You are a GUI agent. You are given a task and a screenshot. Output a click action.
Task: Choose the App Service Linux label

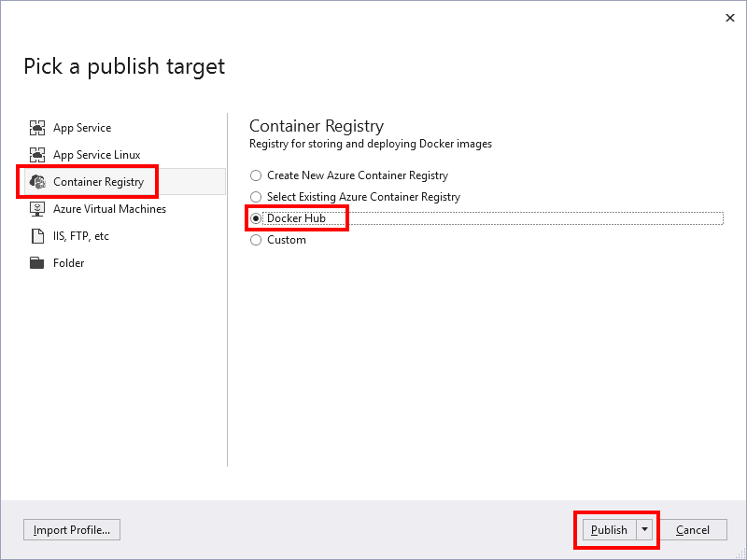point(97,155)
